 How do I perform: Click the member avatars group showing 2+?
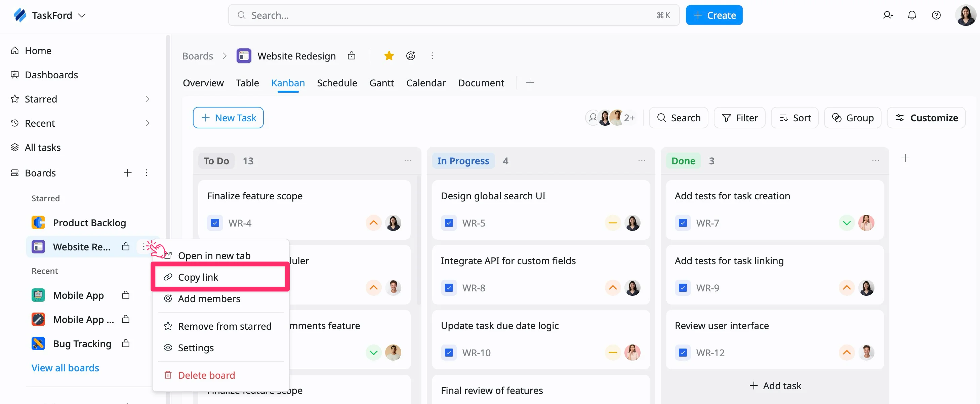611,118
